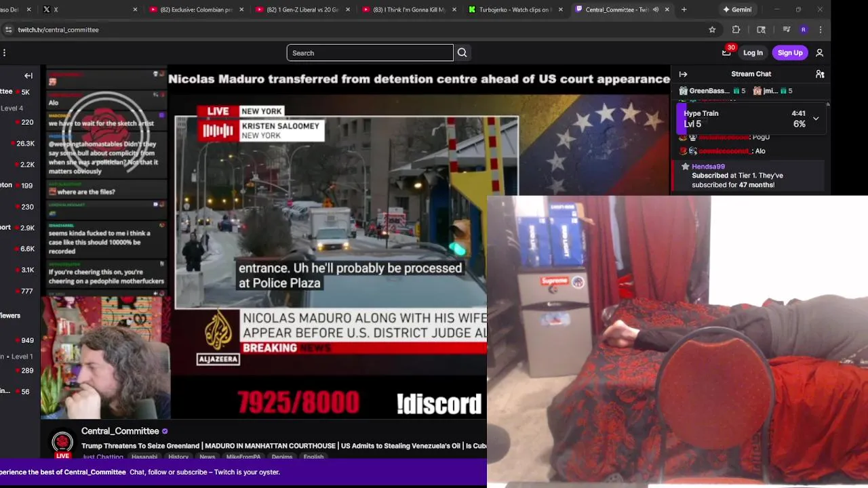The width and height of the screenshot is (868, 488).
Task: Click the stream title about Trump and Greenland
Action: click(284, 446)
